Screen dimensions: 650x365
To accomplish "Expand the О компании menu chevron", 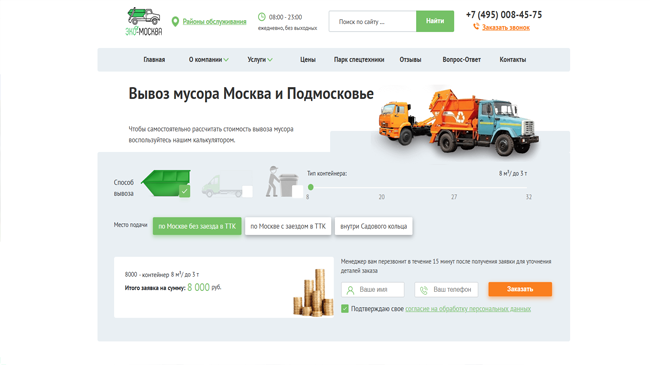I will pos(226,60).
